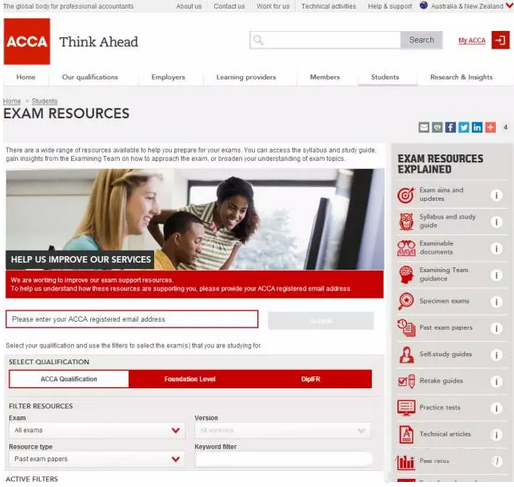Open the Employers menu
This screenshot has width=514, height=487.
(x=168, y=77)
